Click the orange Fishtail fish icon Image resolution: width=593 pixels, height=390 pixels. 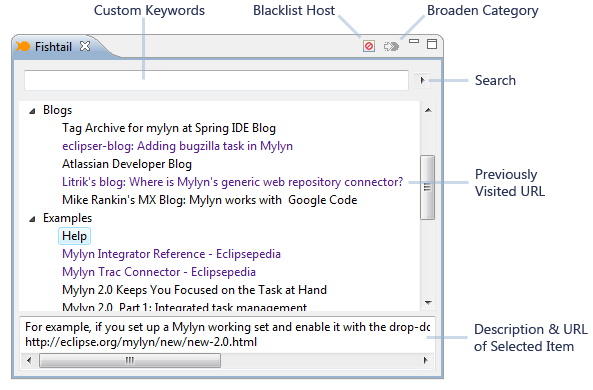click(23, 46)
